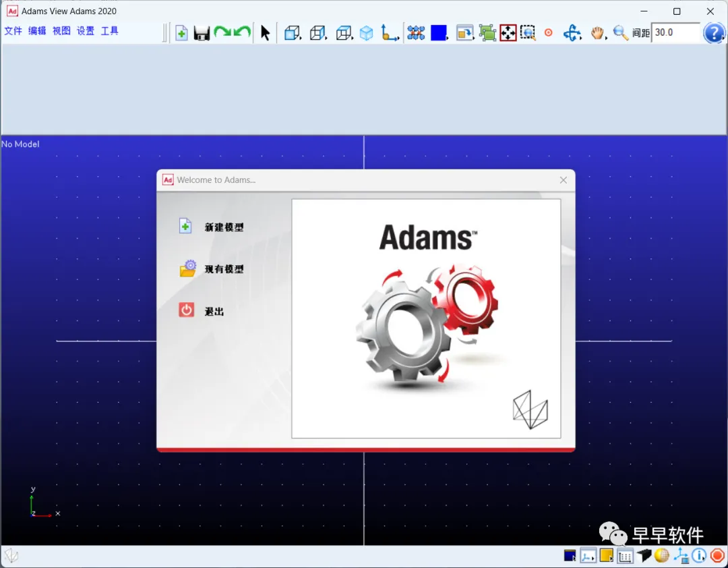Click the folder with gear icon in dialog
The image size is (728, 568).
(188, 268)
